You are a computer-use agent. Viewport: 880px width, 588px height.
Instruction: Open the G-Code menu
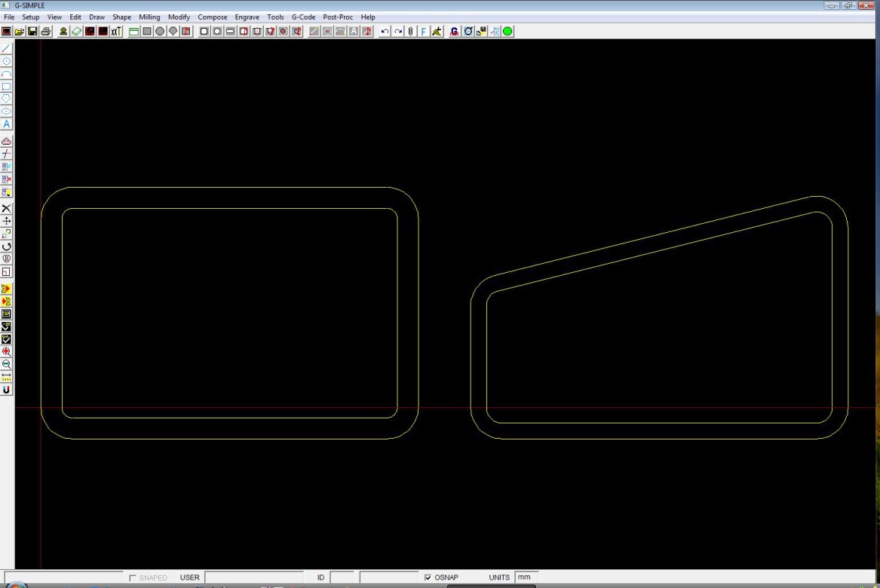(303, 17)
